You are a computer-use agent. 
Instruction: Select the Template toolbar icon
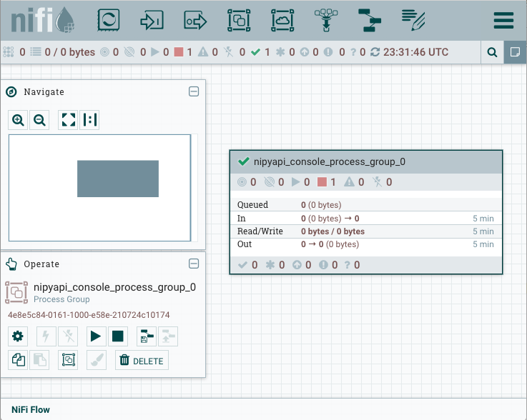pos(369,20)
